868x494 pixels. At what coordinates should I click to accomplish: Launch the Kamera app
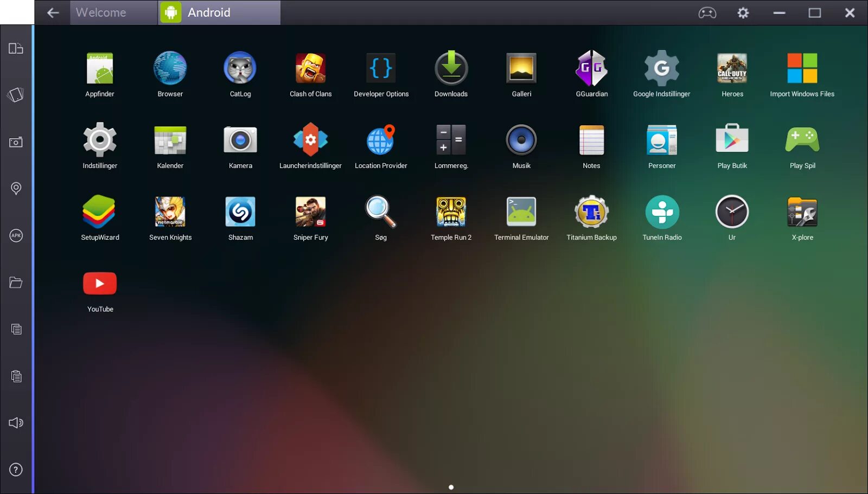[240, 140]
